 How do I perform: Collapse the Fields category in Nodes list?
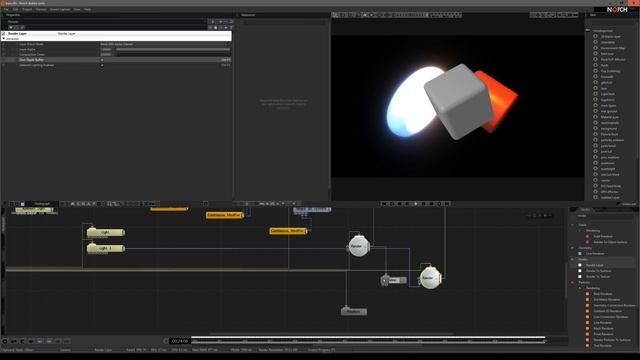click(x=572, y=225)
